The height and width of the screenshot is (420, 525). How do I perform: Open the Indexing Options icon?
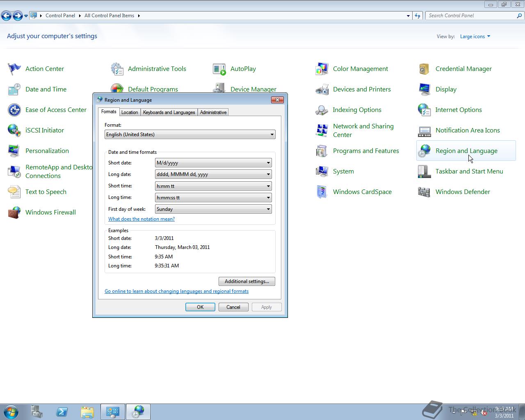pos(322,110)
